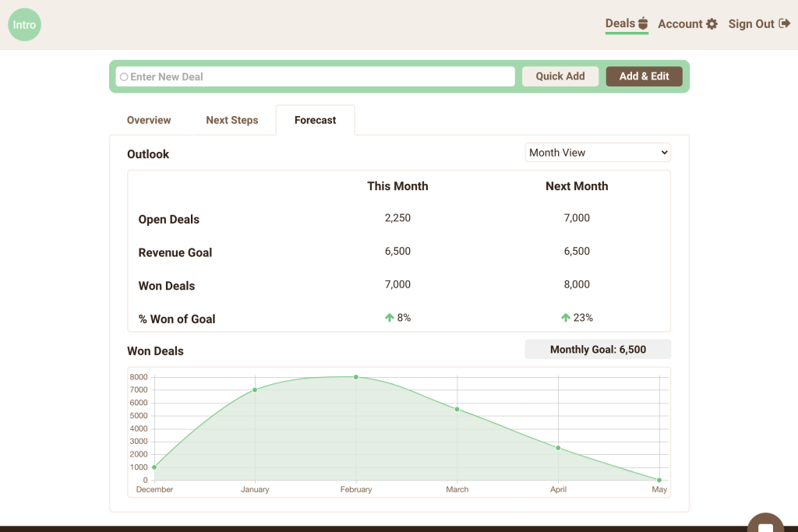
Task: Switch to the Next Steps tab
Action: click(x=232, y=120)
